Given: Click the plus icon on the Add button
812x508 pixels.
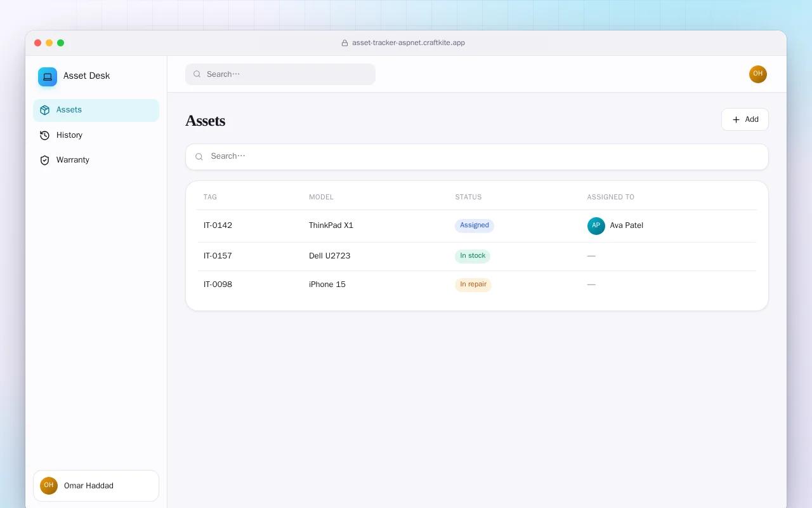Looking at the screenshot, I should click(x=736, y=119).
